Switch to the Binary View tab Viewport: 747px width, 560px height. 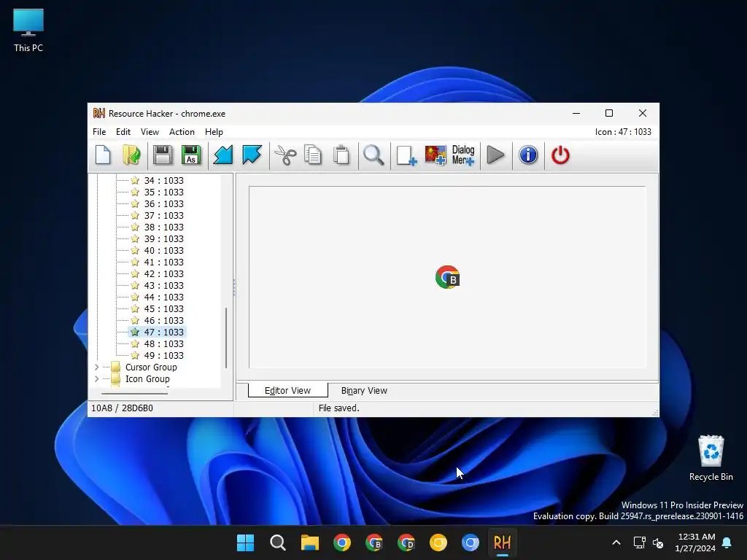364,391
